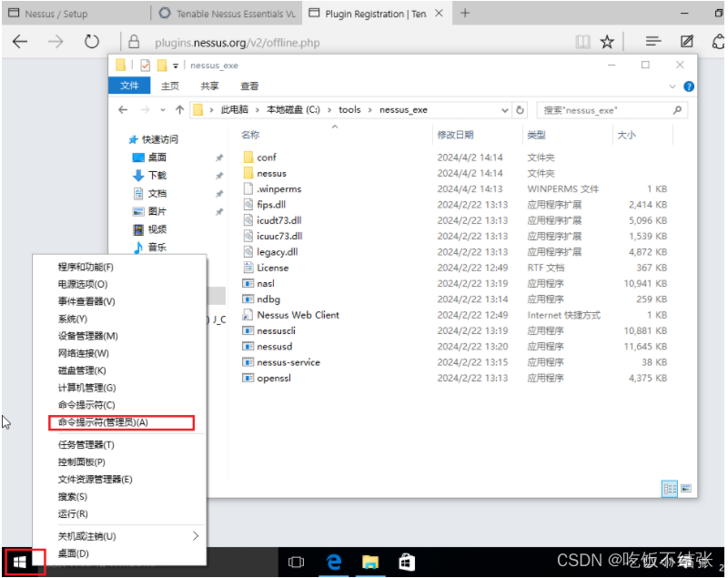
Task: Sort by the 名称 column header
Action: [250, 135]
